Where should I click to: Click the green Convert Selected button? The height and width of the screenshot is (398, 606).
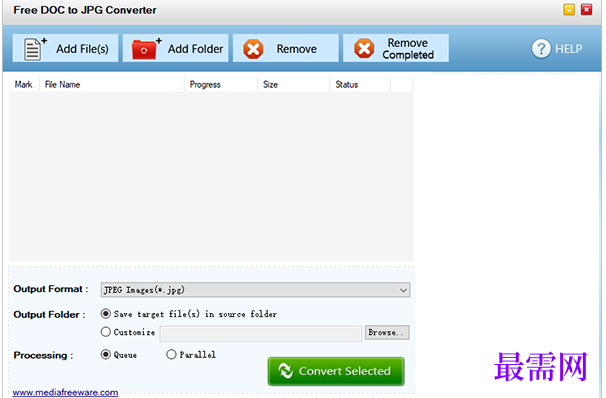(x=336, y=371)
